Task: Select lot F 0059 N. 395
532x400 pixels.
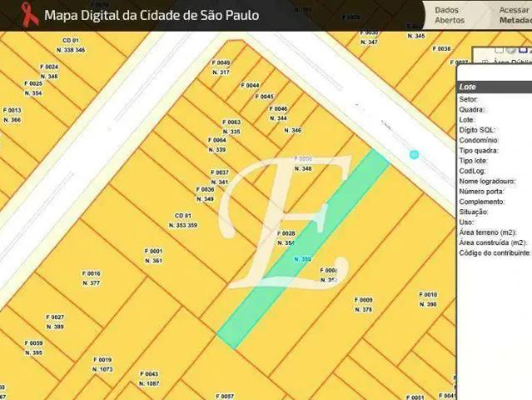Action: [x=33, y=348]
